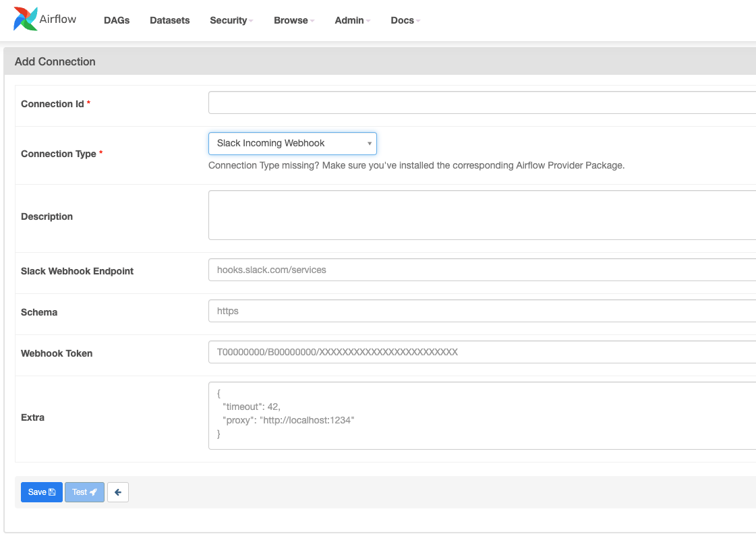Click the Webhook Token label

point(57,353)
